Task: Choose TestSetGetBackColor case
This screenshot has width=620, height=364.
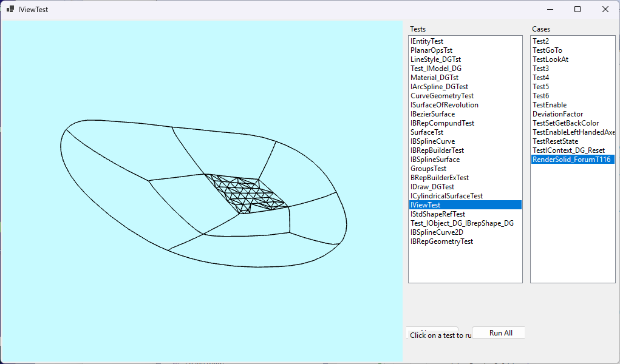Action: (565, 123)
